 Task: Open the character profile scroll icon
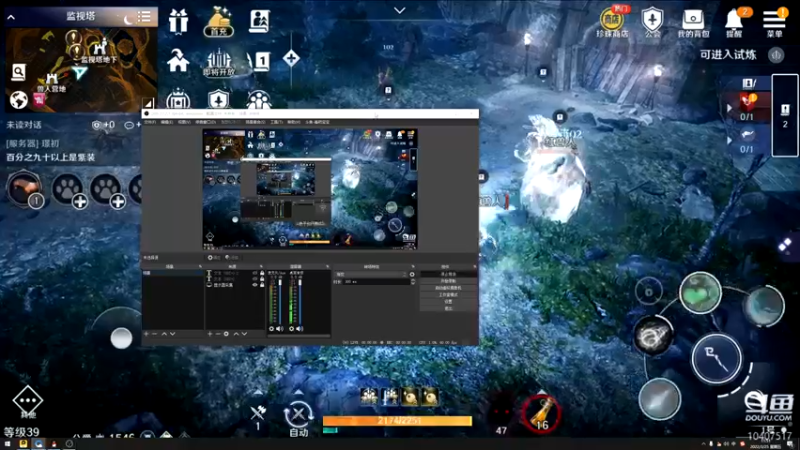coord(259,21)
